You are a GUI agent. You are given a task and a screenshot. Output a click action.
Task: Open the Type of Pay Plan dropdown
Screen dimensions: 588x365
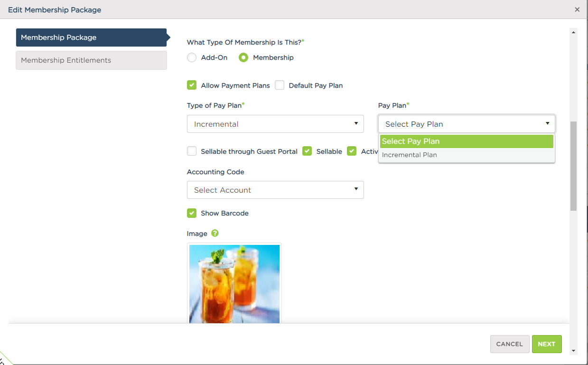point(275,124)
